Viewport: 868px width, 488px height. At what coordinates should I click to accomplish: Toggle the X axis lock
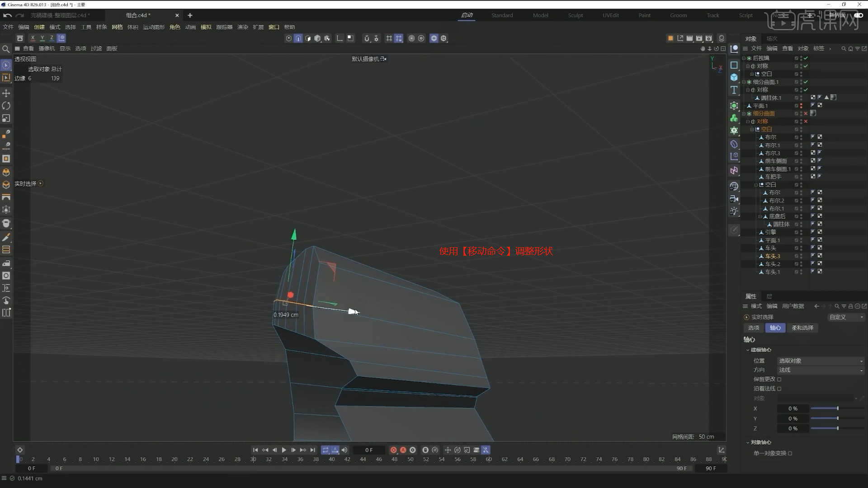click(x=33, y=38)
